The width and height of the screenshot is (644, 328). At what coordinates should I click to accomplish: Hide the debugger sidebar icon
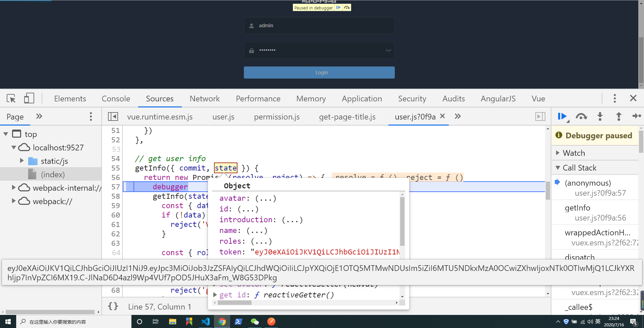coord(540,116)
